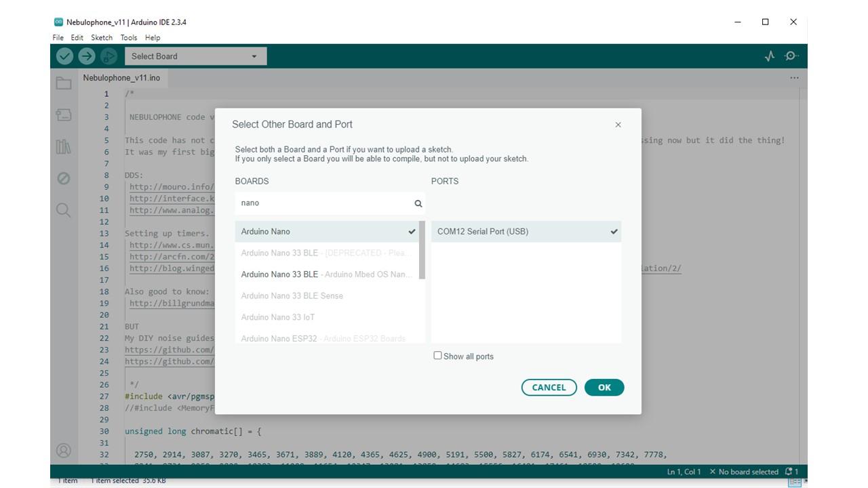Open the Help menu
The image size is (868, 488).
tap(153, 38)
